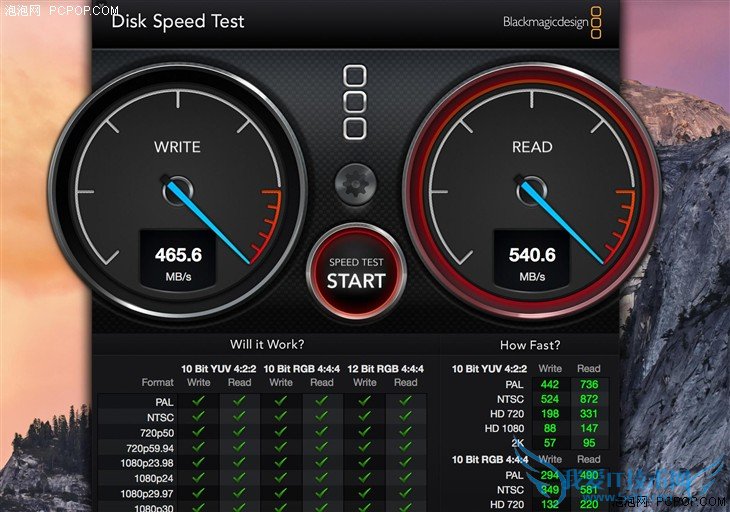Click the 720p59.94 format label
Image resolution: width=730 pixels, height=512 pixels.
click(x=150, y=448)
